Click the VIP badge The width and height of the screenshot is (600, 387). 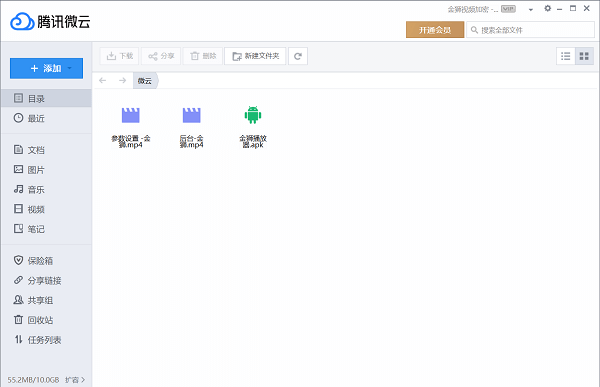coord(508,9)
